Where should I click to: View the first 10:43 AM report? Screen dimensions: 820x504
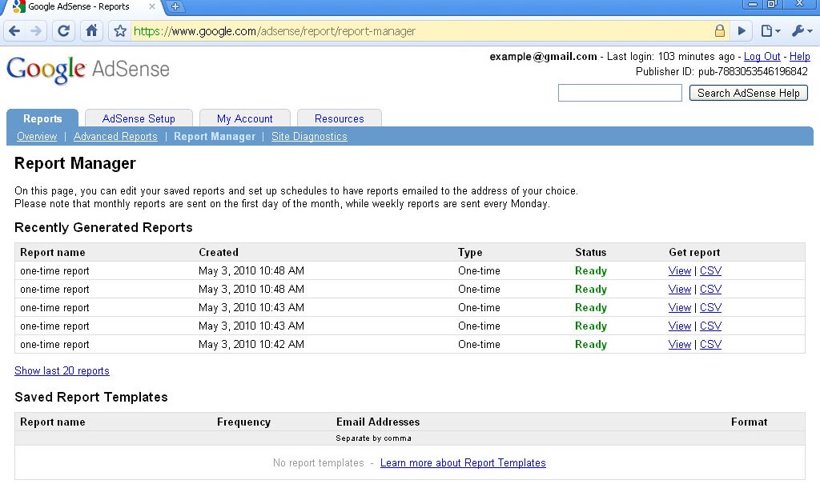pos(679,308)
